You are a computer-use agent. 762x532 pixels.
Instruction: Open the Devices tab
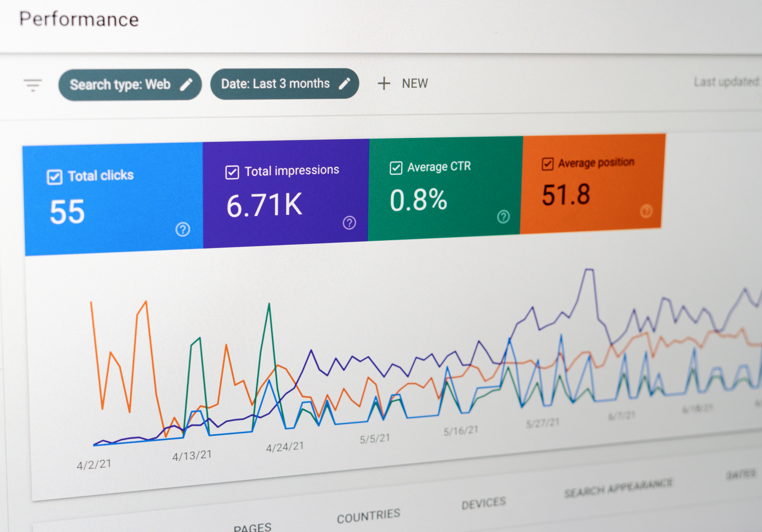tap(483, 503)
